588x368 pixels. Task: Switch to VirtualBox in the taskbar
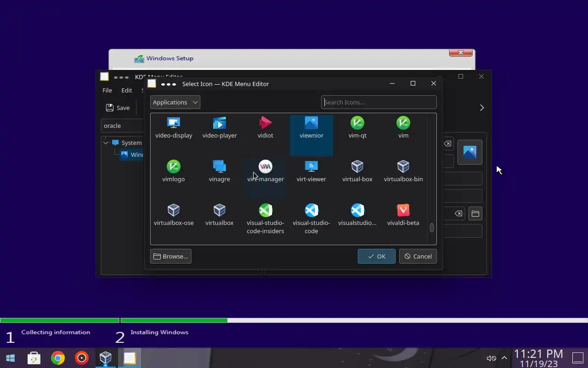click(x=106, y=358)
